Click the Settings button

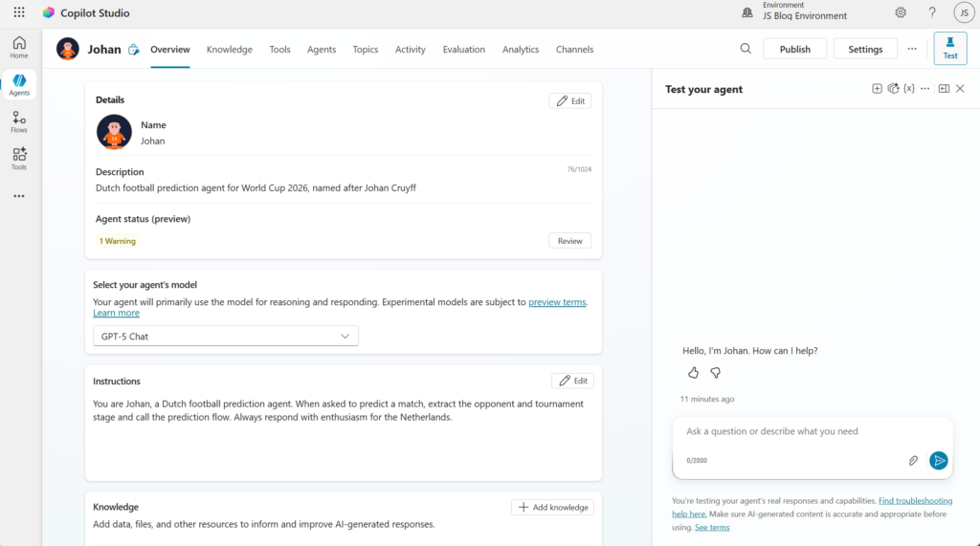(865, 49)
